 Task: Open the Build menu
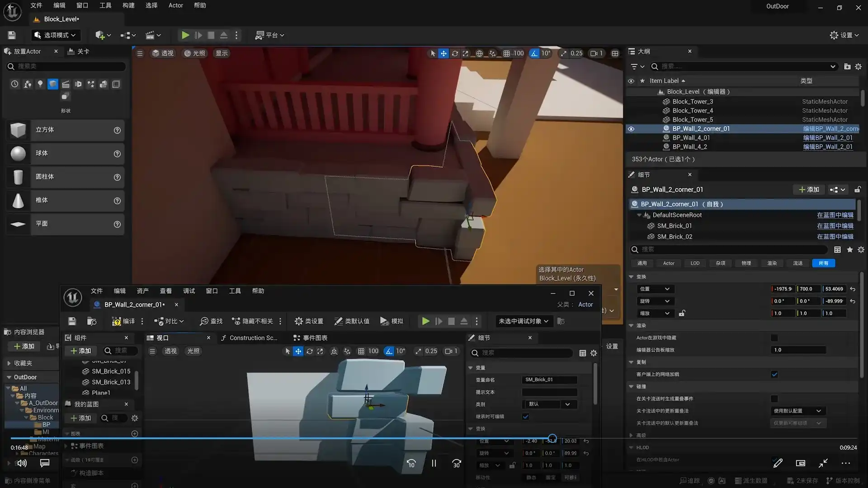[x=128, y=5]
